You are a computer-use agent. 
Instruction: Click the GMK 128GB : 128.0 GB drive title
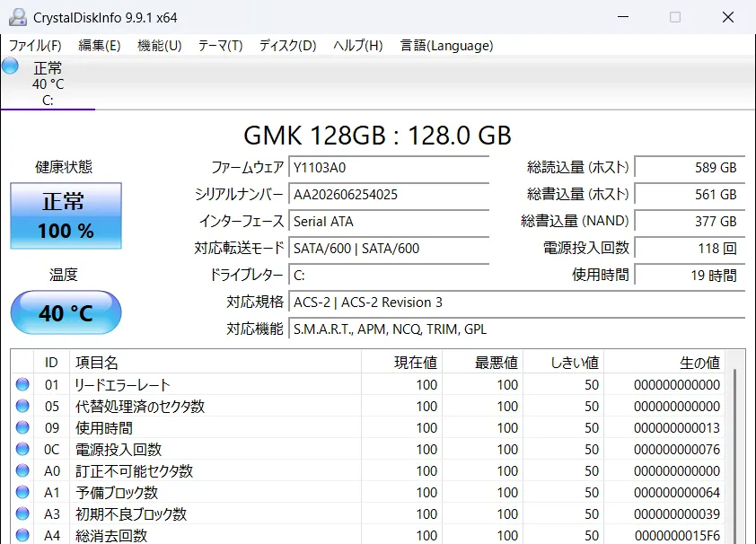coord(377,136)
